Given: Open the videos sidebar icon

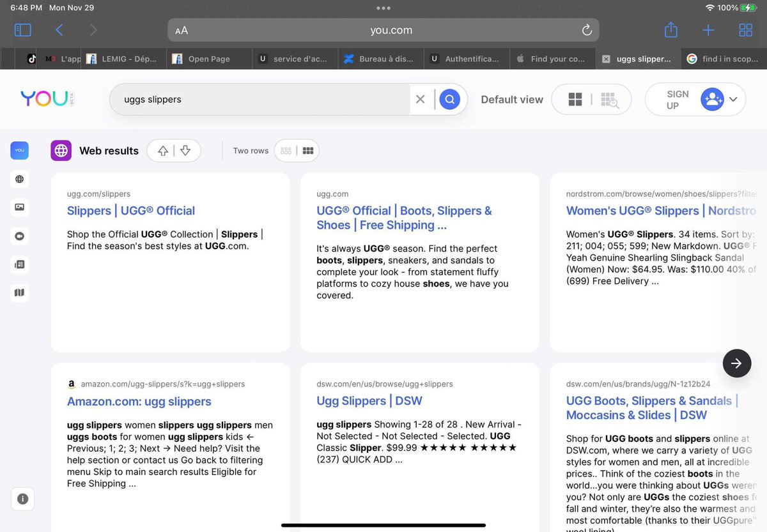Looking at the screenshot, I should click(x=19, y=236).
